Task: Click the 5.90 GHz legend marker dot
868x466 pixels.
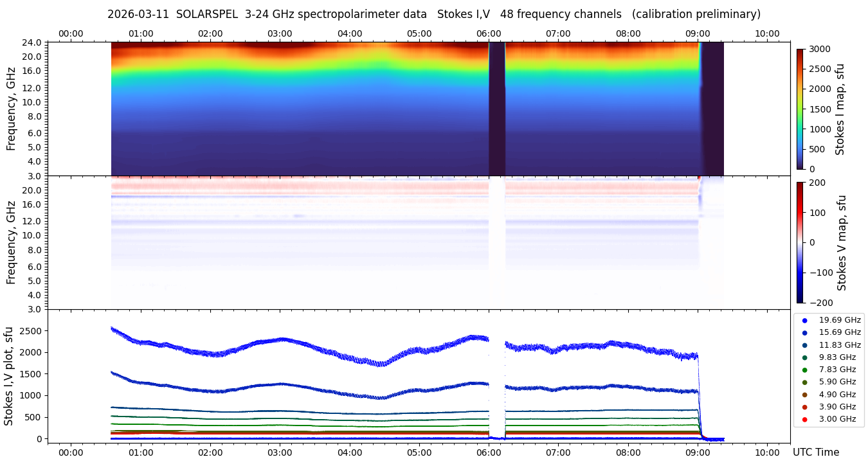Action: pos(804,382)
